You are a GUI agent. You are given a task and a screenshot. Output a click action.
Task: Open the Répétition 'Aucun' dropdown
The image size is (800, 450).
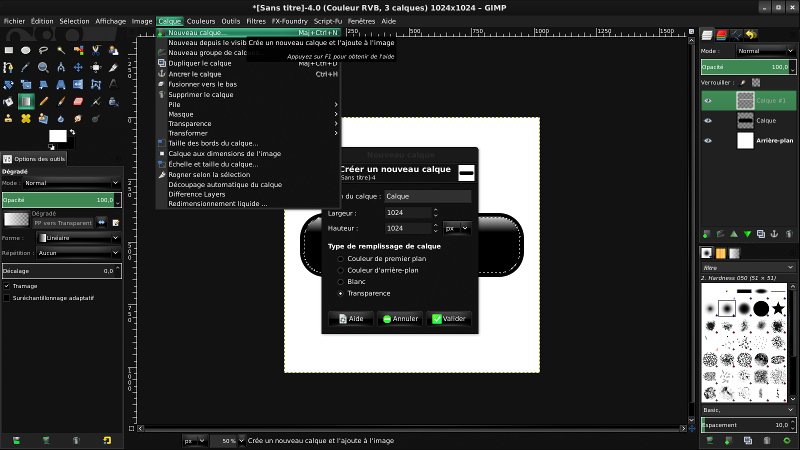tap(79, 253)
